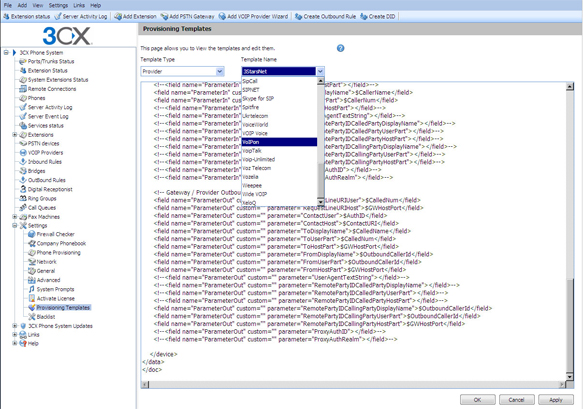Collapse the 3CX Phone System root node
The image size is (583, 409).
coord(6,52)
